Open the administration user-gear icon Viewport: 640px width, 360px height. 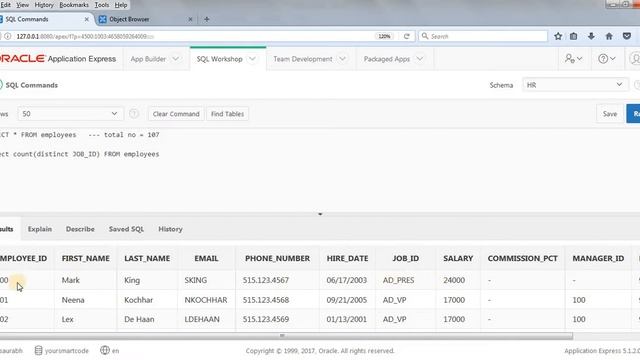coord(573,59)
